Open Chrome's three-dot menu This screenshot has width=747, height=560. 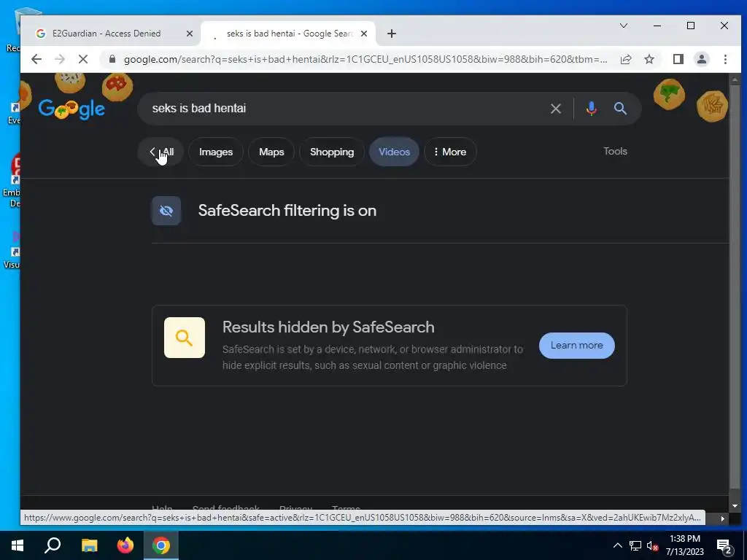pos(725,59)
